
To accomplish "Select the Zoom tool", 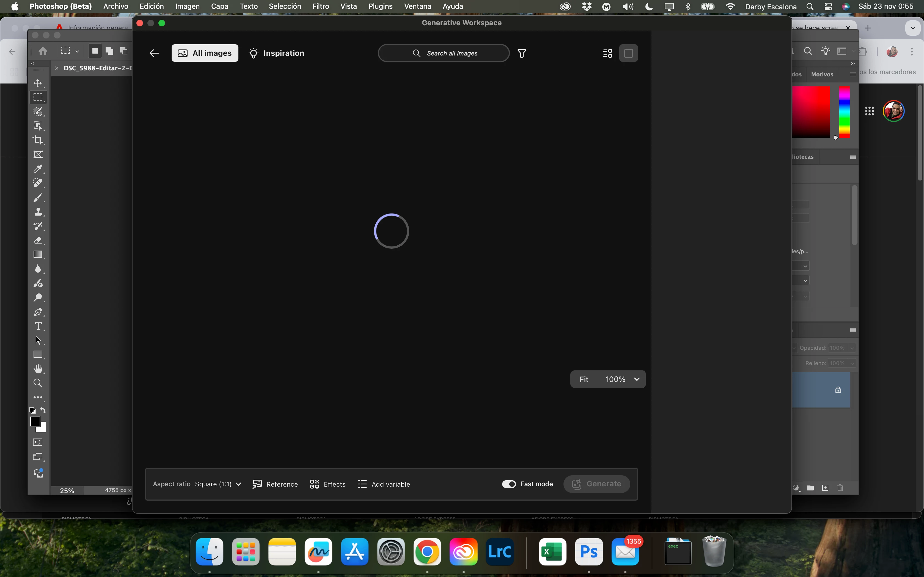I will coord(38,383).
